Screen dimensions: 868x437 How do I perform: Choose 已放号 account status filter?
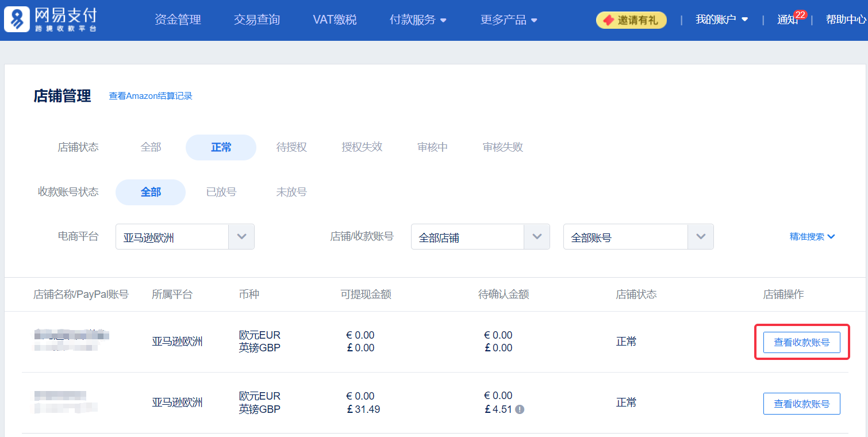[221, 192]
